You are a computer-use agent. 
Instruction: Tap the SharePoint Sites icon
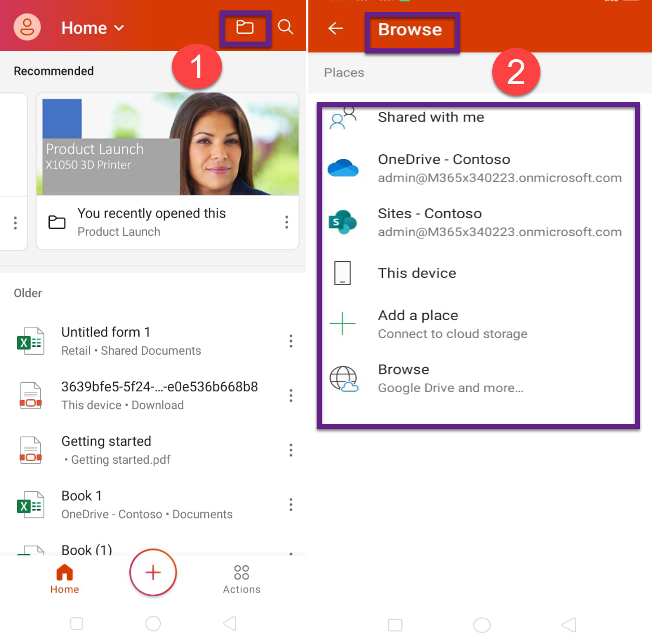[x=343, y=222]
